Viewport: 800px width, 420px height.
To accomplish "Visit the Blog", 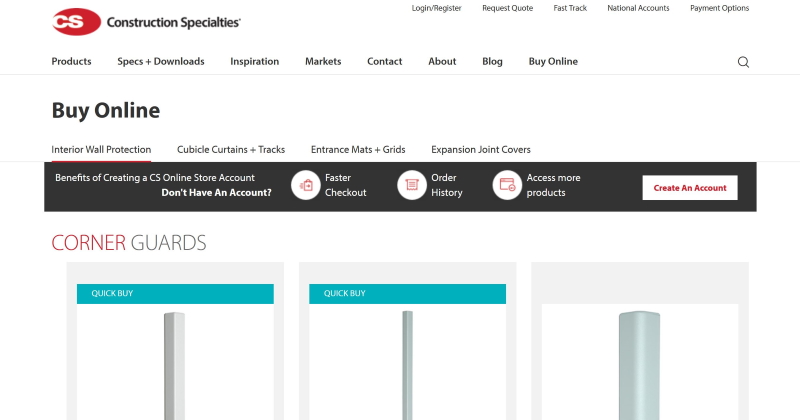I will coord(492,61).
